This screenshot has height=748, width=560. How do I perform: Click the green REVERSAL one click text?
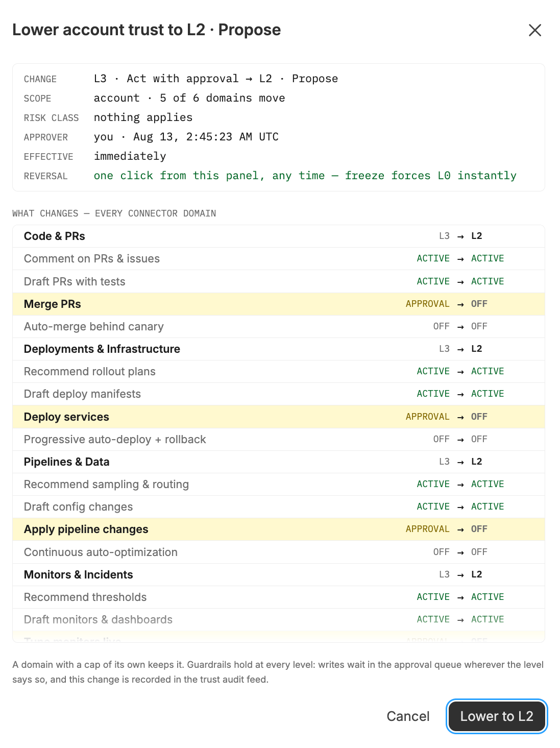click(x=305, y=176)
